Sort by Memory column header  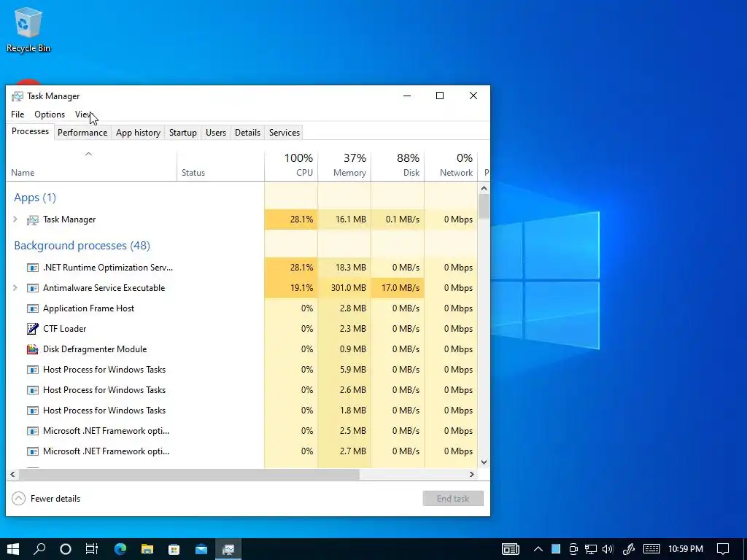pos(344,166)
